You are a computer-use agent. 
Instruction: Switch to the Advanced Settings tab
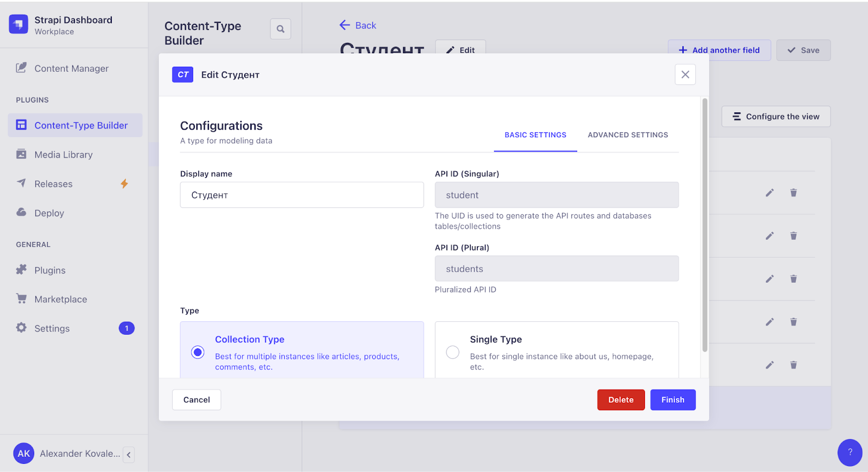click(628, 135)
